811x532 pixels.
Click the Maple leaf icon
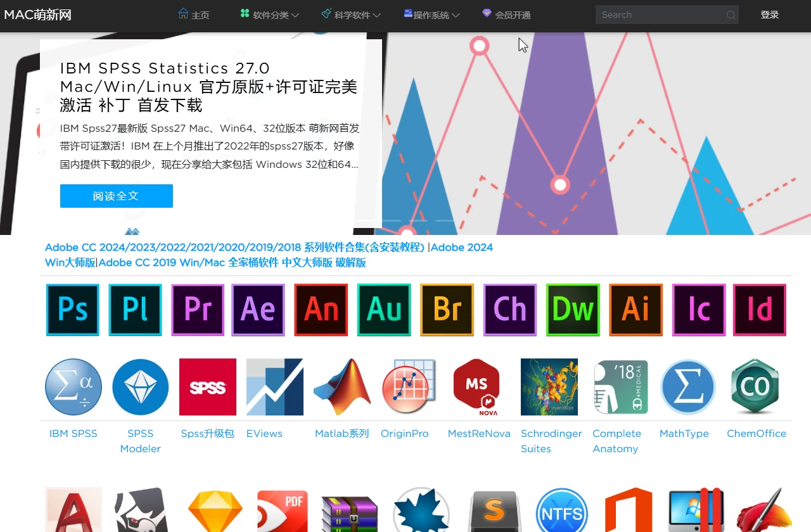pyautogui.click(x=421, y=510)
